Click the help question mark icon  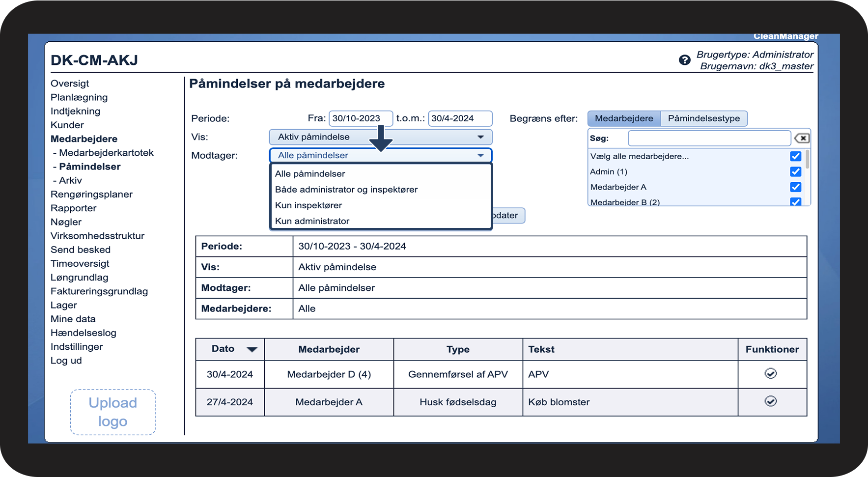point(684,60)
